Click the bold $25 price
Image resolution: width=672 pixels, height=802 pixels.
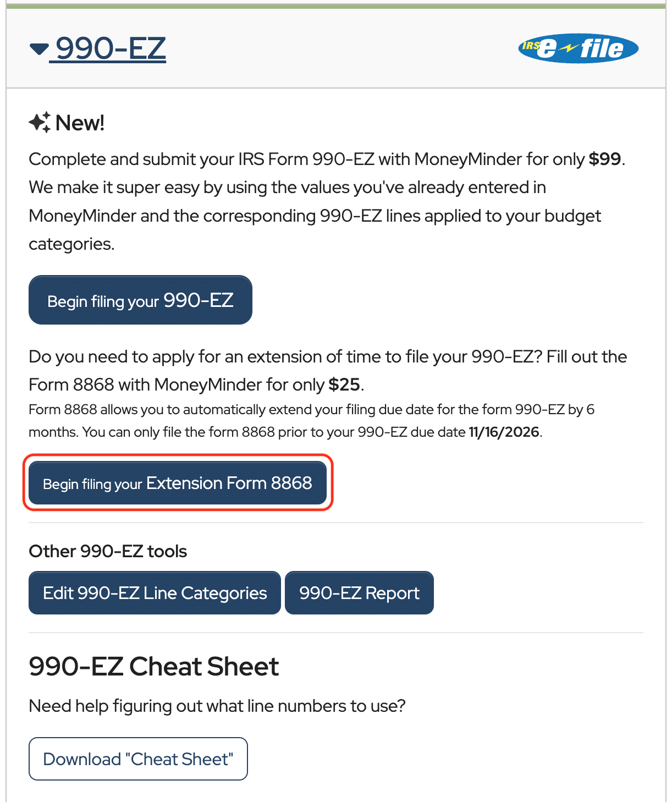coord(344,384)
